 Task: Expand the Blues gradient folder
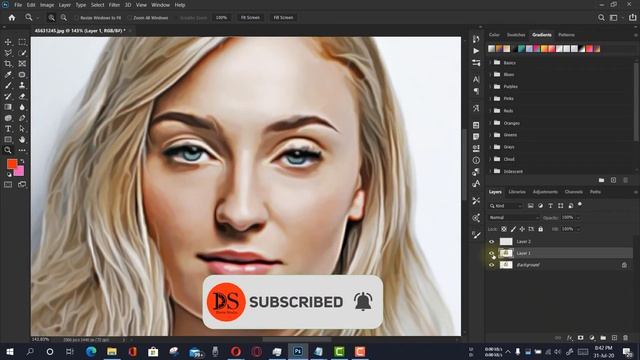point(490,74)
